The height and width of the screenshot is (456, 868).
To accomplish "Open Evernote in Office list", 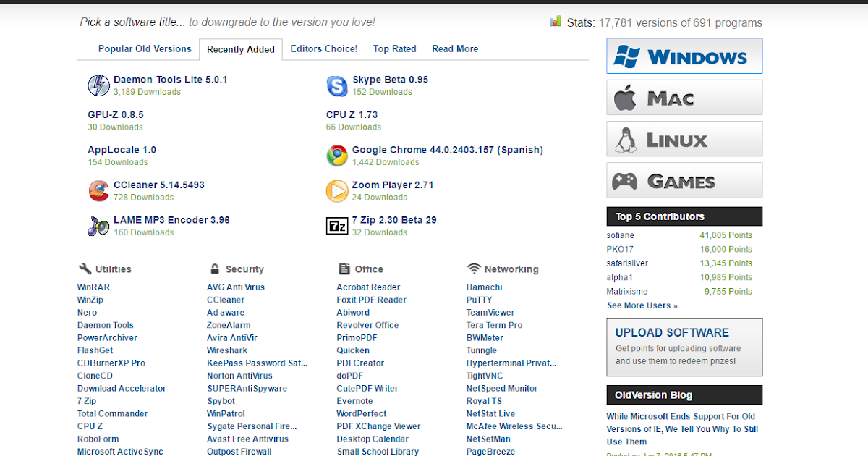I will coord(354,401).
